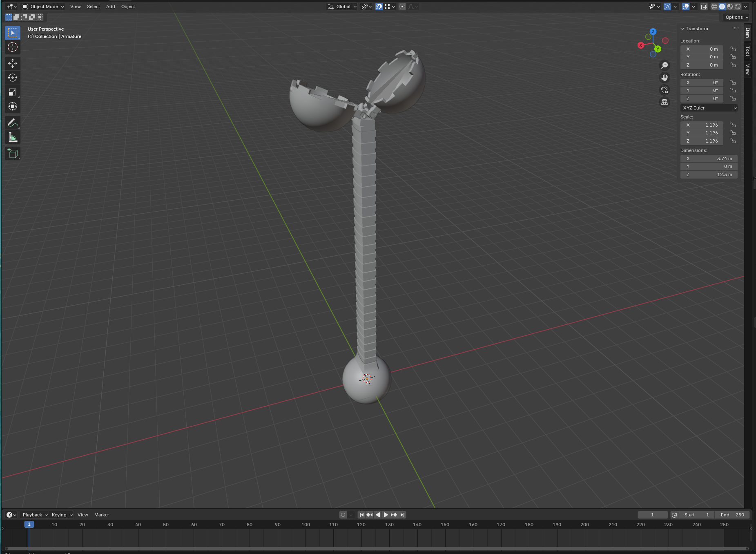Jump to previous keyframe
Image resolution: width=756 pixels, height=554 pixels.
[x=370, y=515]
